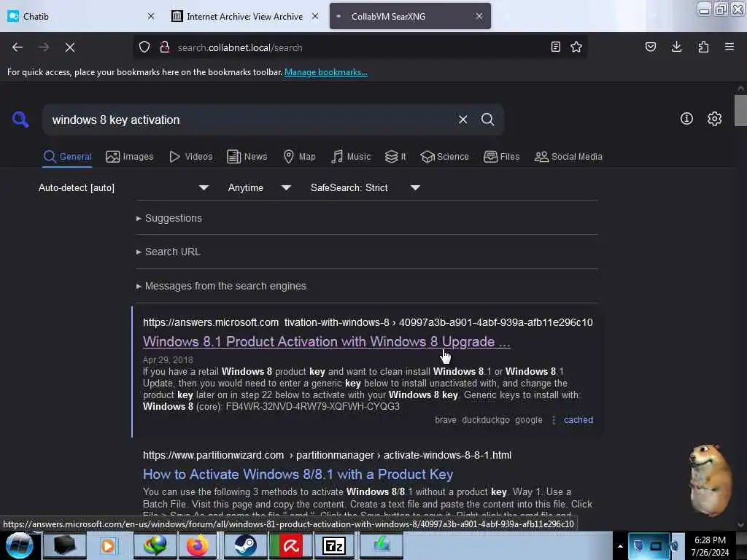This screenshot has width=747, height=560.
Task: Open the cached link of first result
Action: pyautogui.click(x=578, y=420)
